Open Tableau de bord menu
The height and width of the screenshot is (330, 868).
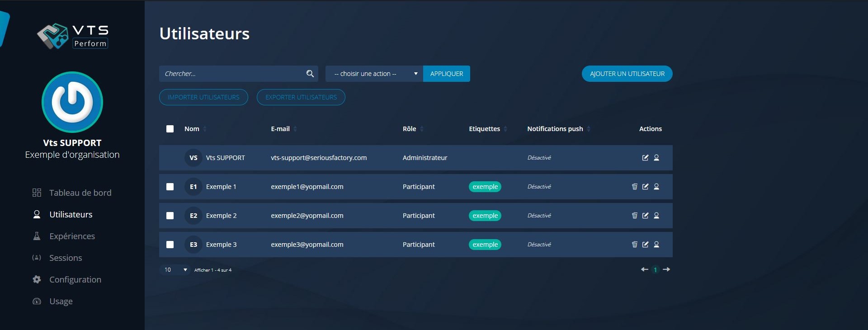pos(72,193)
